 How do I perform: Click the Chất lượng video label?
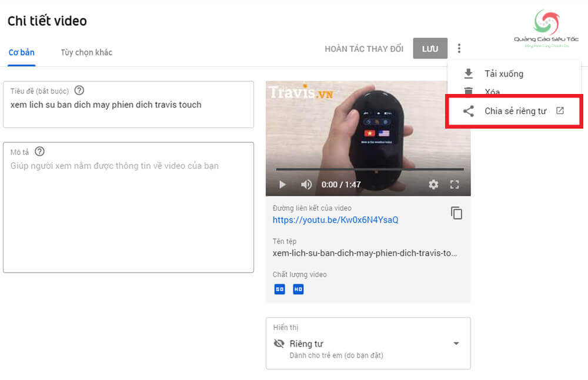point(299,274)
